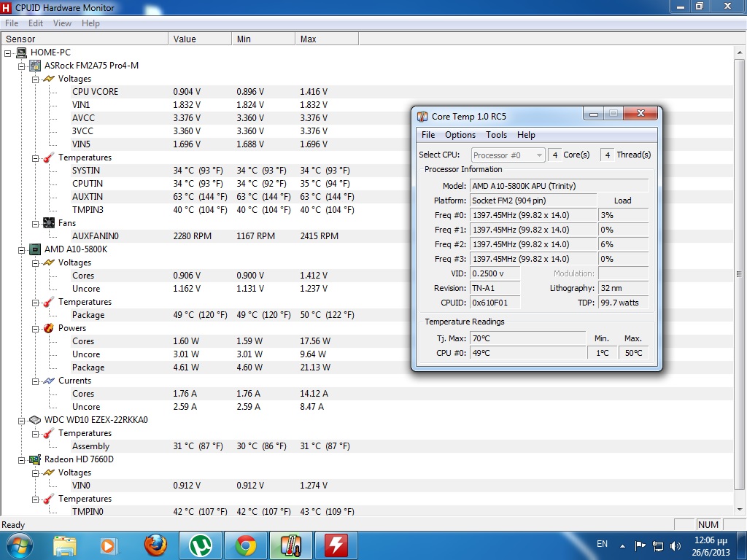
Task: Click the AMD A10-5800K chip icon
Action: pyautogui.click(x=35, y=249)
